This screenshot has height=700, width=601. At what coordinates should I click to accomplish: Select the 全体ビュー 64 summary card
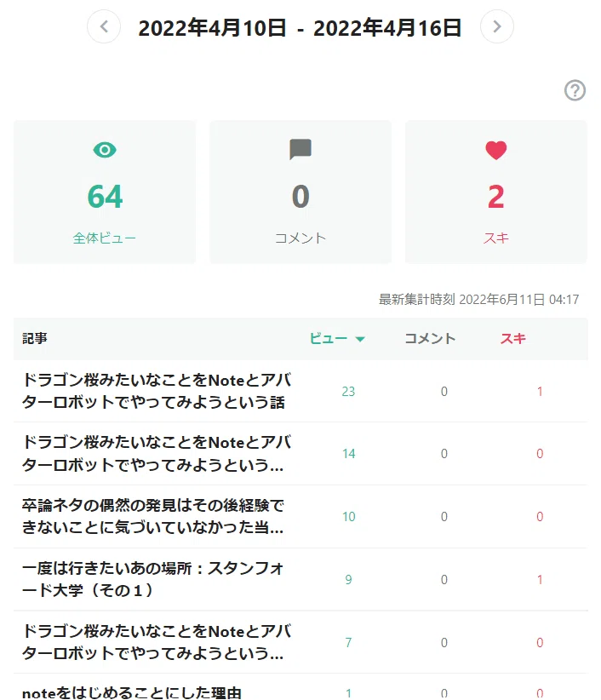tap(105, 192)
